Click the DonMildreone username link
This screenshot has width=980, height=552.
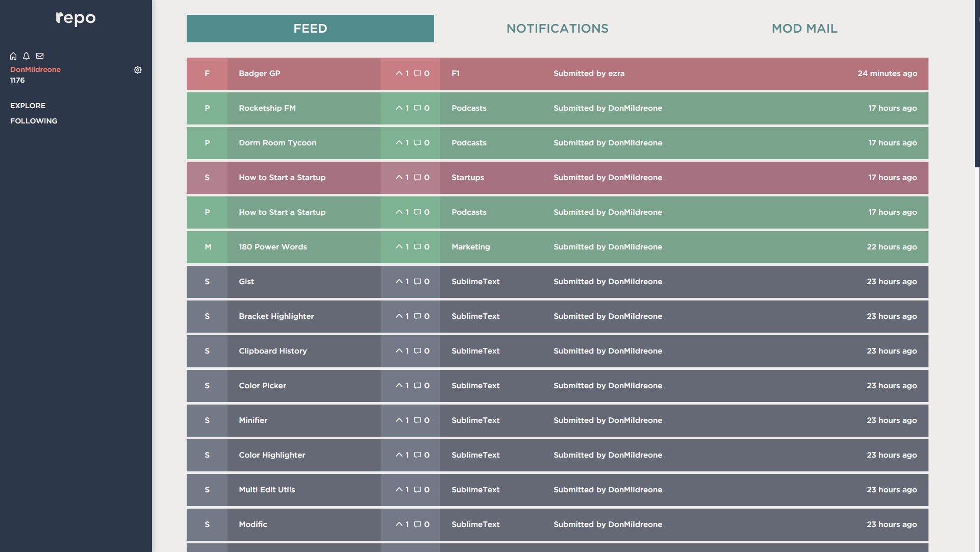tap(35, 69)
